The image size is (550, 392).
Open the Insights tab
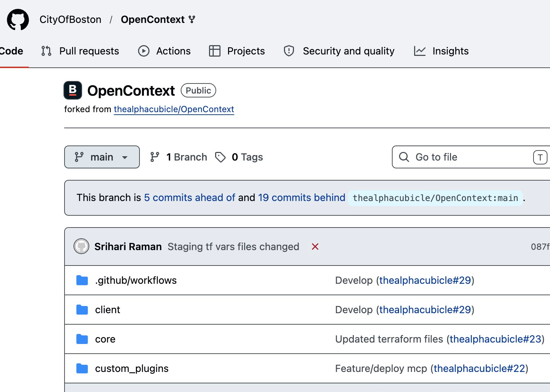pyautogui.click(x=441, y=51)
